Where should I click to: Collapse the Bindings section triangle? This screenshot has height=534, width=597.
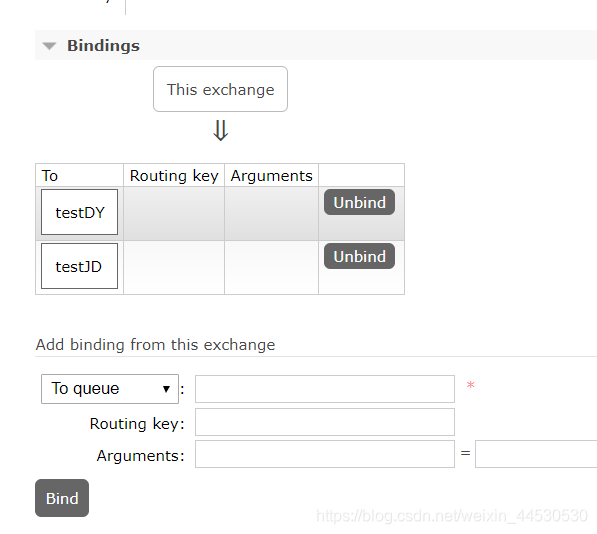click(x=49, y=46)
